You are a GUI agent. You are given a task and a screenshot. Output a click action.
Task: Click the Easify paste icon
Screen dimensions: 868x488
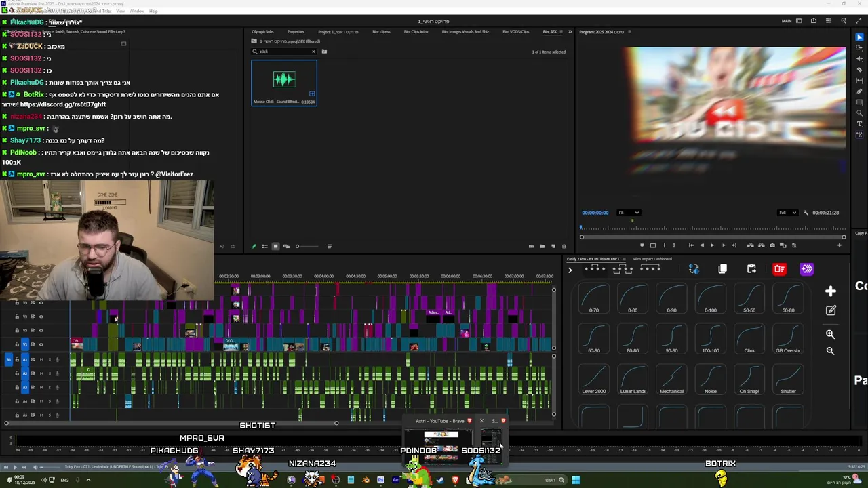point(751,269)
